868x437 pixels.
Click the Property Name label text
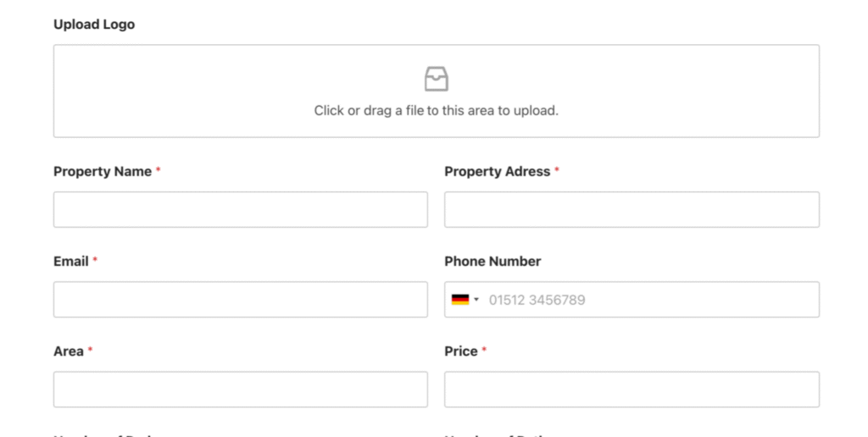tap(103, 171)
